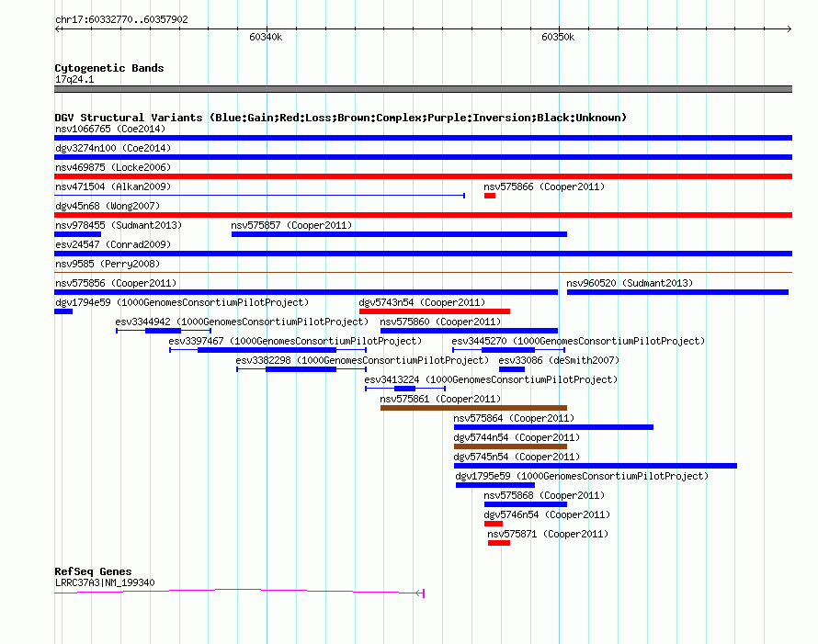Open the nsv469875 (Locke2006) variant label
The width and height of the screenshot is (818, 644).
tap(113, 167)
